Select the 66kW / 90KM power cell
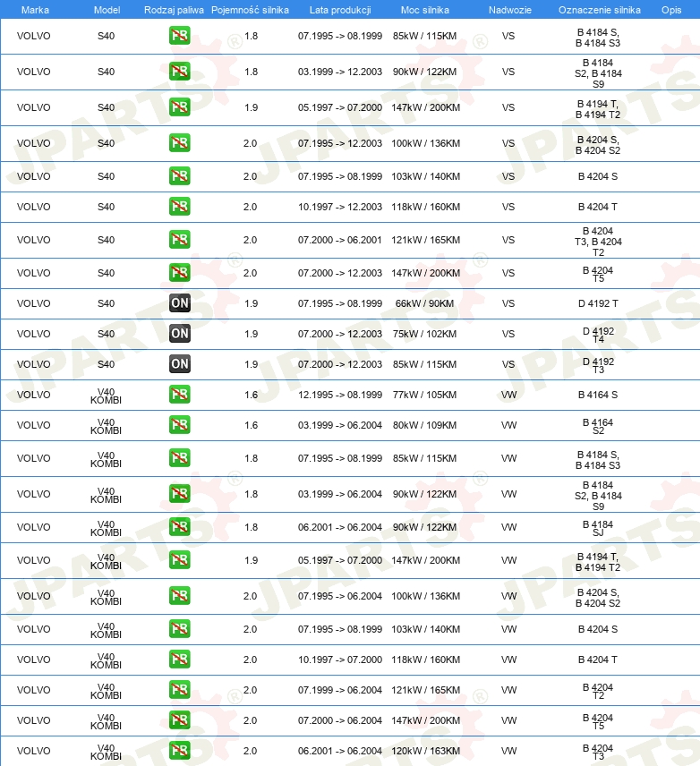Screen dimensions: 700x766 [425, 303]
